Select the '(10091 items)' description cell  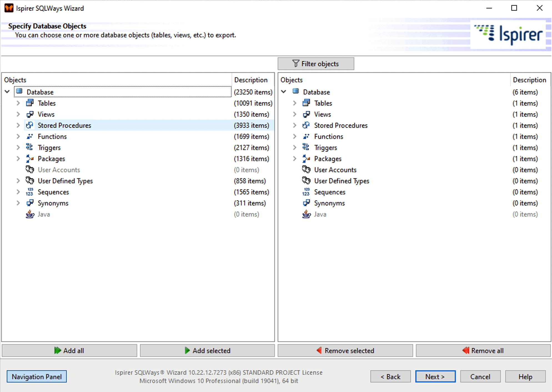[253, 103]
